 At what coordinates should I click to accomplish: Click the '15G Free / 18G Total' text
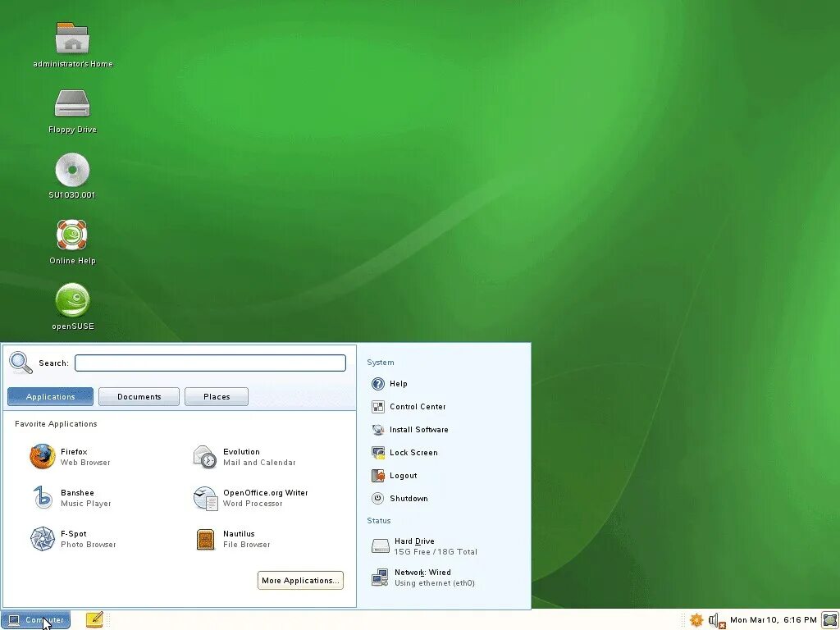coord(436,552)
